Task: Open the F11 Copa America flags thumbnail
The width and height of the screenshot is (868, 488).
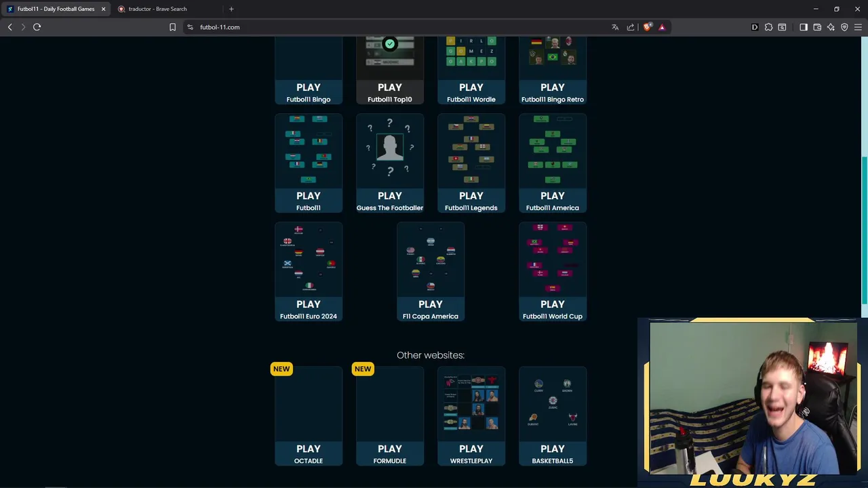Action: tap(431, 259)
